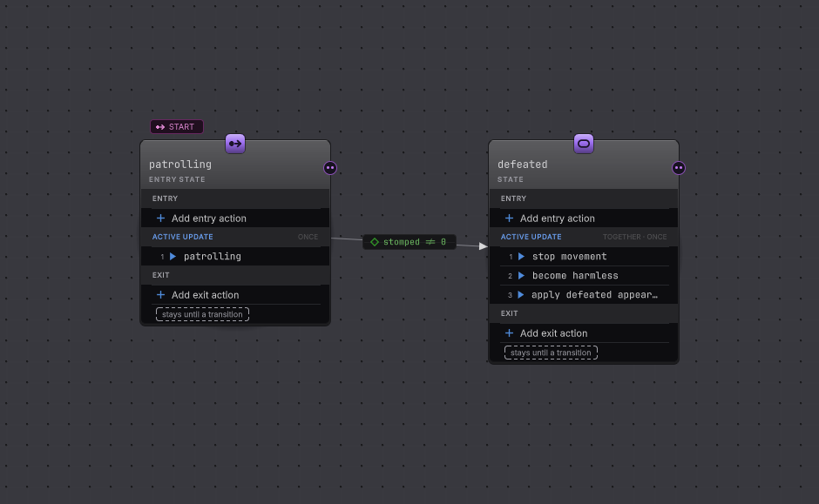Click the connector port on patrolling node

click(x=330, y=168)
